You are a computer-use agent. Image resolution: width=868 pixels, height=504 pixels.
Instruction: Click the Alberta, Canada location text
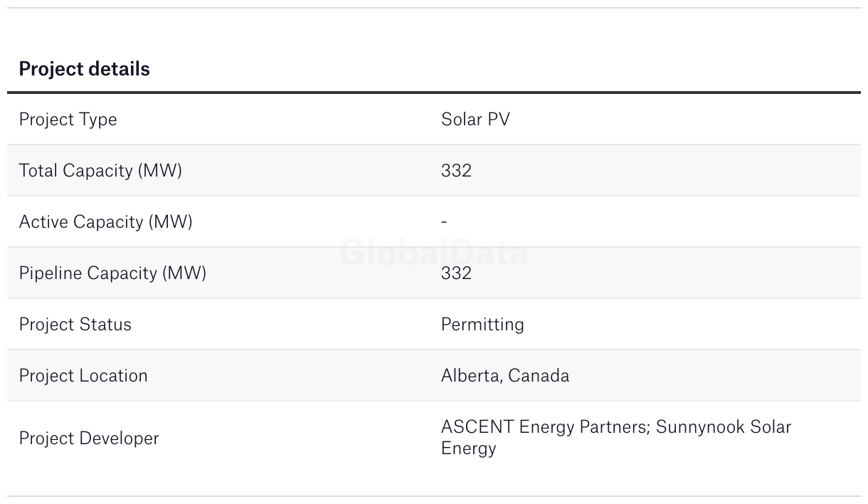pyautogui.click(x=505, y=376)
